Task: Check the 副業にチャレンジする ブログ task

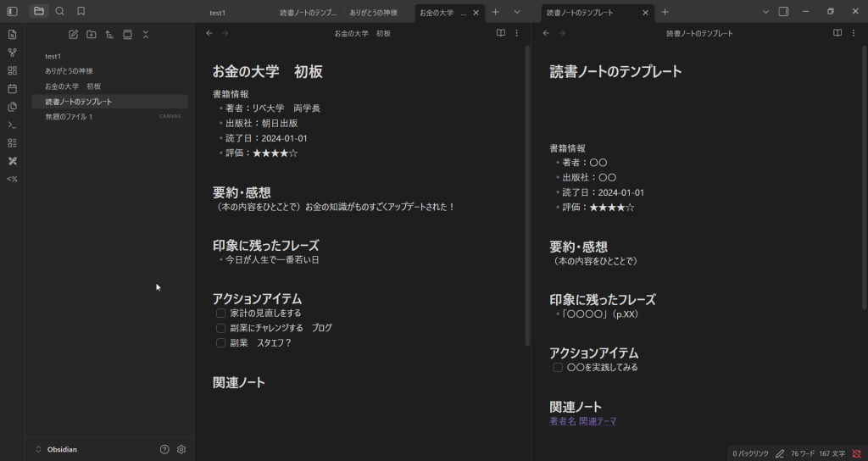Action: coord(221,328)
